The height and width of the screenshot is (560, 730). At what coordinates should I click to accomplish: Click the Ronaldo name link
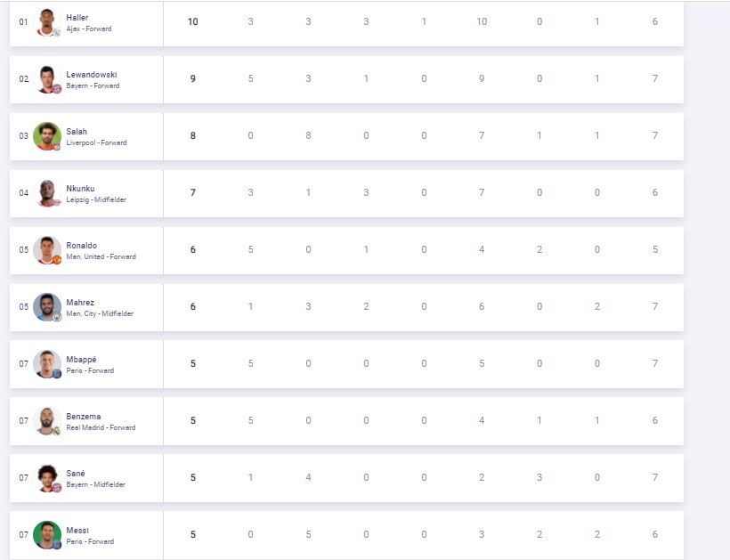[82, 246]
